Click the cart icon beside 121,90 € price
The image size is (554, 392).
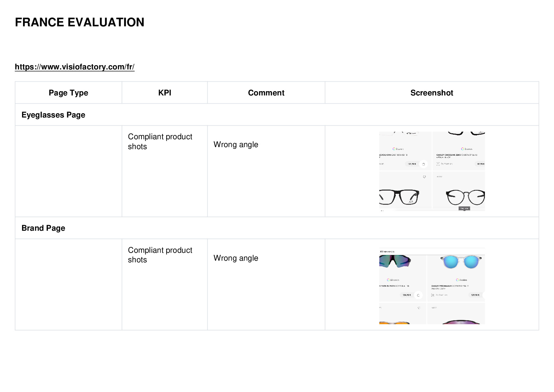pyautogui.click(x=423, y=164)
